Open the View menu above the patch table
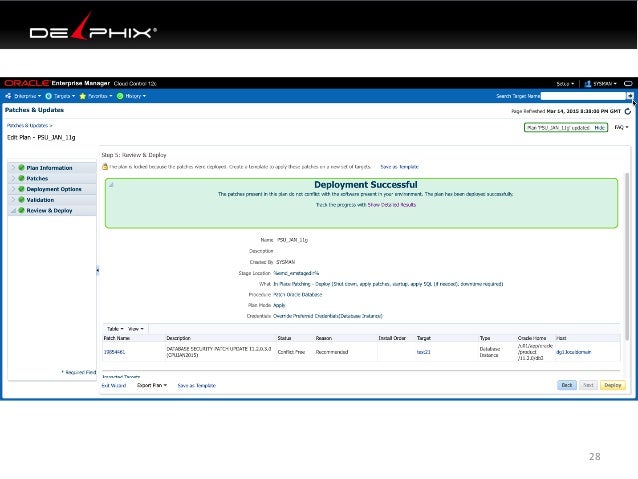The height and width of the screenshot is (479, 638). click(x=135, y=329)
